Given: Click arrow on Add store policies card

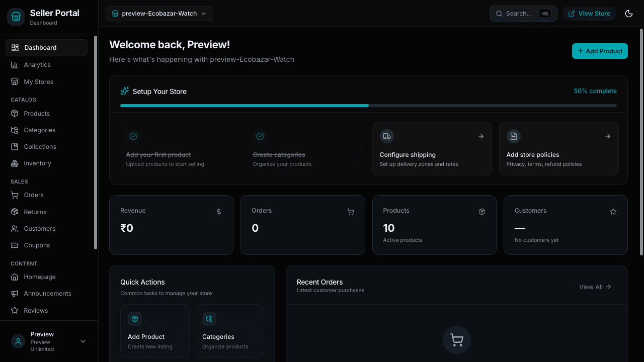Looking at the screenshot, I should point(608,136).
